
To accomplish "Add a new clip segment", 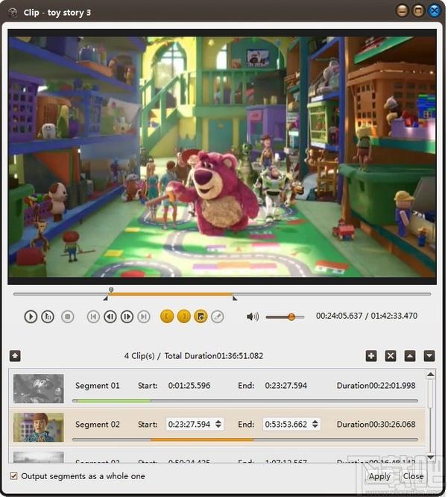I will click(x=371, y=356).
